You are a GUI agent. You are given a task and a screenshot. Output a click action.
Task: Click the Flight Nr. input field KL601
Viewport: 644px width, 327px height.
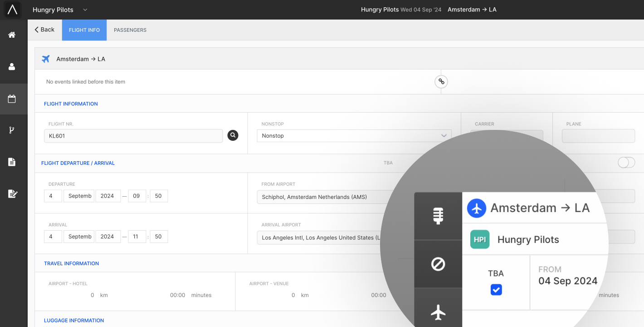point(133,136)
